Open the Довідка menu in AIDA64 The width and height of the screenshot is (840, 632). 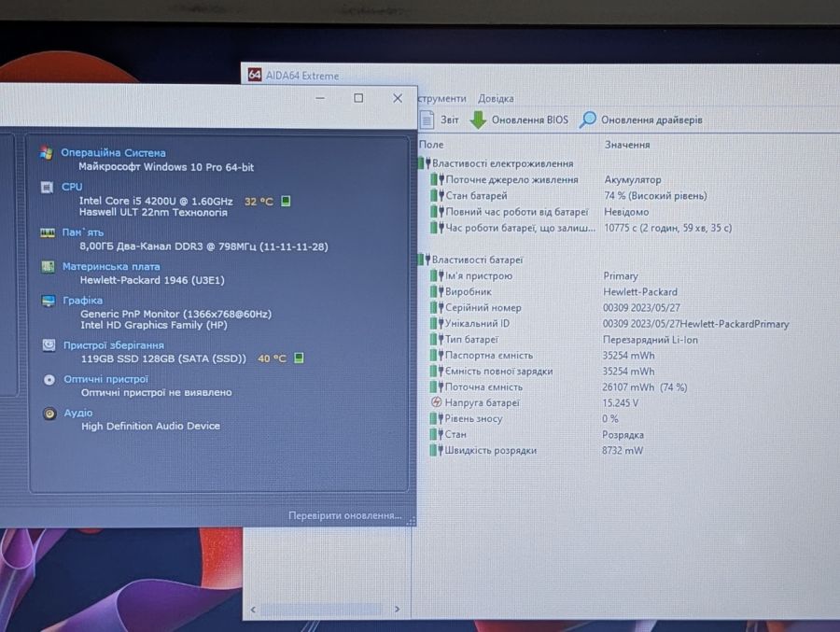point(496,99)
